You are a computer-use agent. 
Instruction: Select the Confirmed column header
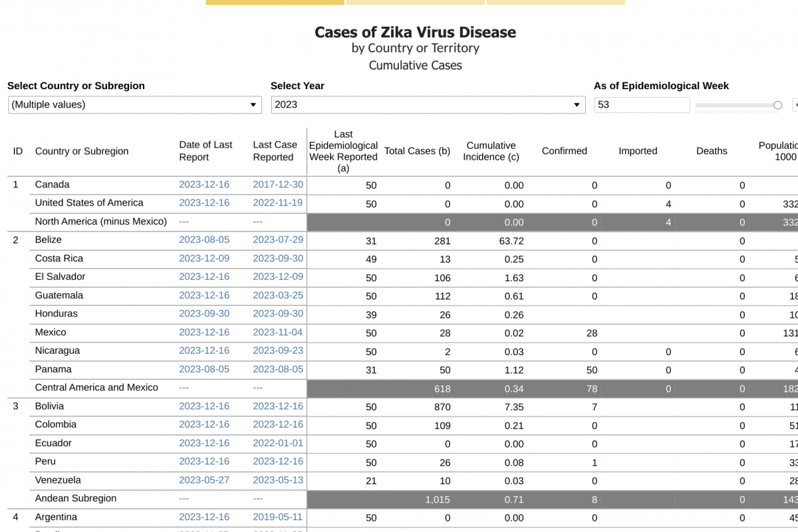[564, 151]
